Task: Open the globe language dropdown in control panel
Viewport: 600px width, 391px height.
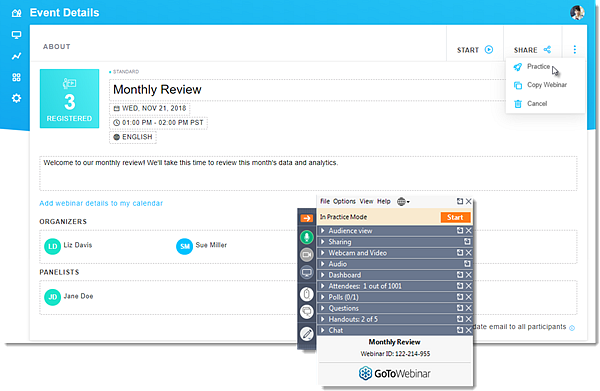Action: (403, 202)
